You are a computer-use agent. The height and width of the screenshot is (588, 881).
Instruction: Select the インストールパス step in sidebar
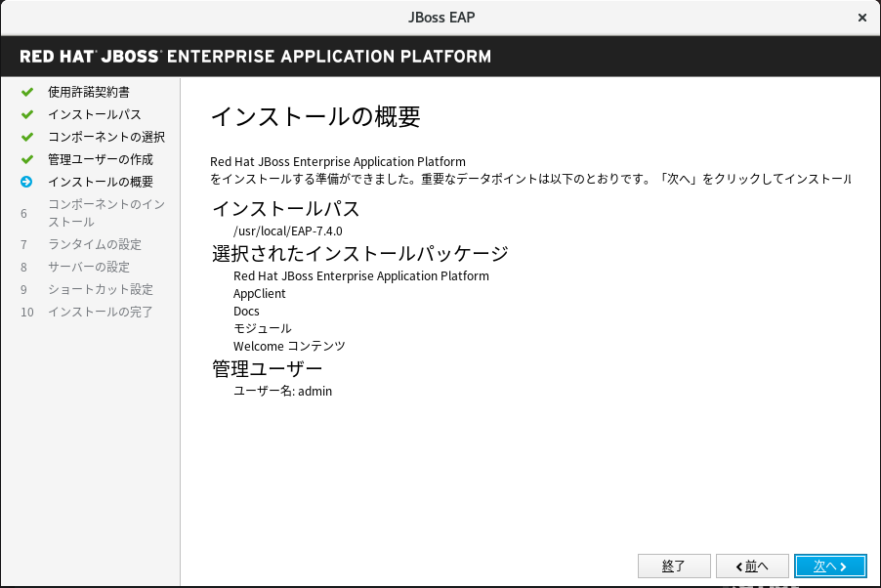(x=95, y=114)
